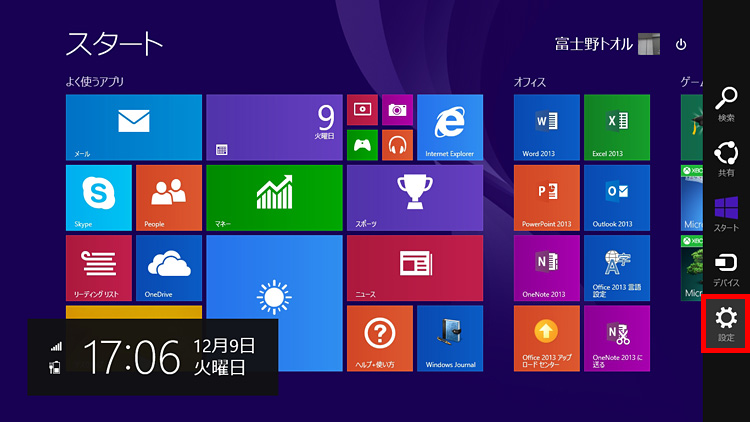Launch the Video tile
Viewport: 750px width, 422px height.
tap(362, 110)
